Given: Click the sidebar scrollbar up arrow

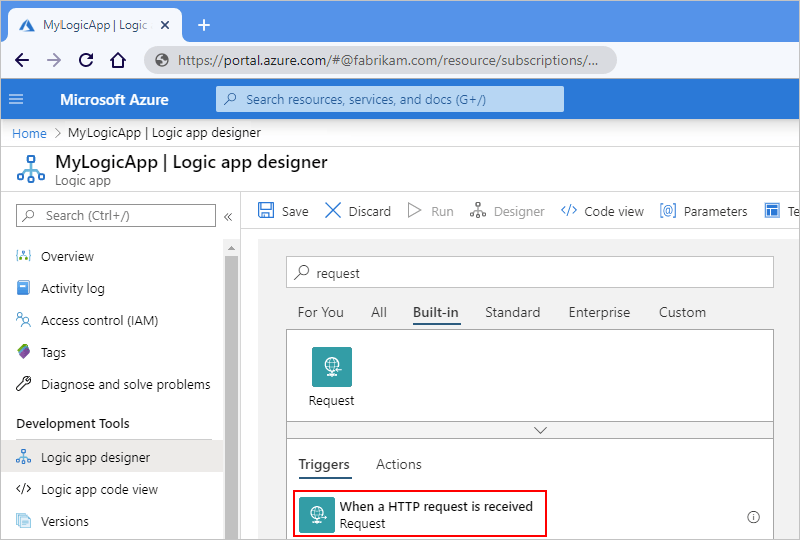Looking at the screenshot, I should pyautogui.click(x=231, y=248).
